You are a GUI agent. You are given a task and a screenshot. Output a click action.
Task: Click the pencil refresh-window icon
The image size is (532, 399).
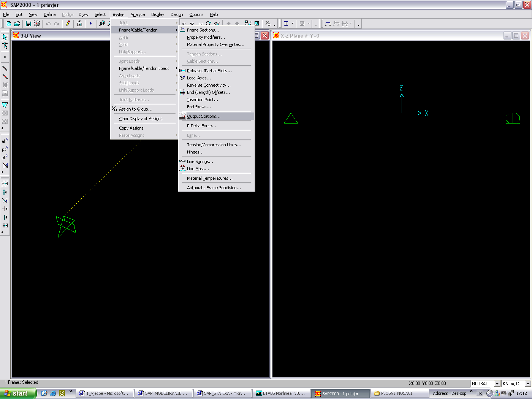(68, 24)
